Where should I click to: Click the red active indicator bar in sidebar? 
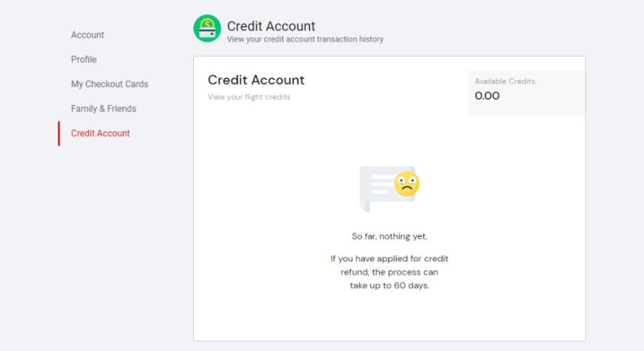click(58, 133)
